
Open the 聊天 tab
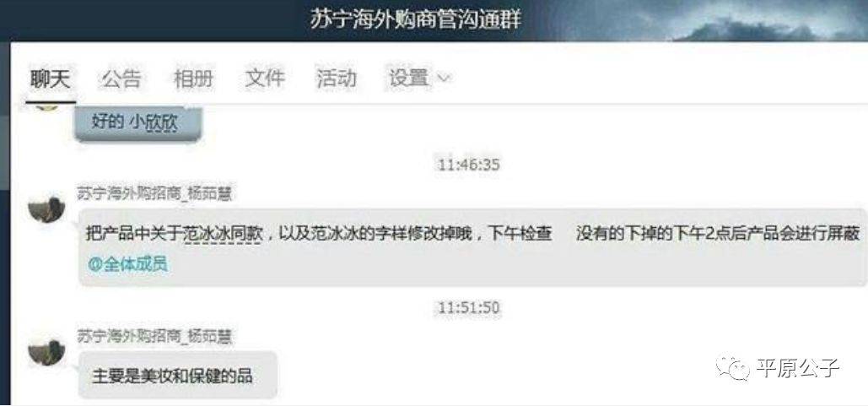click(51, 78)
